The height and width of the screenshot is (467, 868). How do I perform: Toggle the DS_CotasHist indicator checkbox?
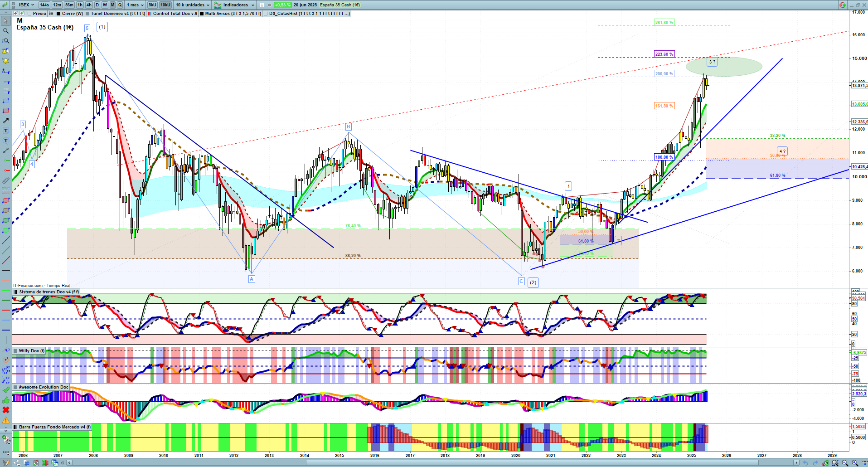(x=266, y=14)
